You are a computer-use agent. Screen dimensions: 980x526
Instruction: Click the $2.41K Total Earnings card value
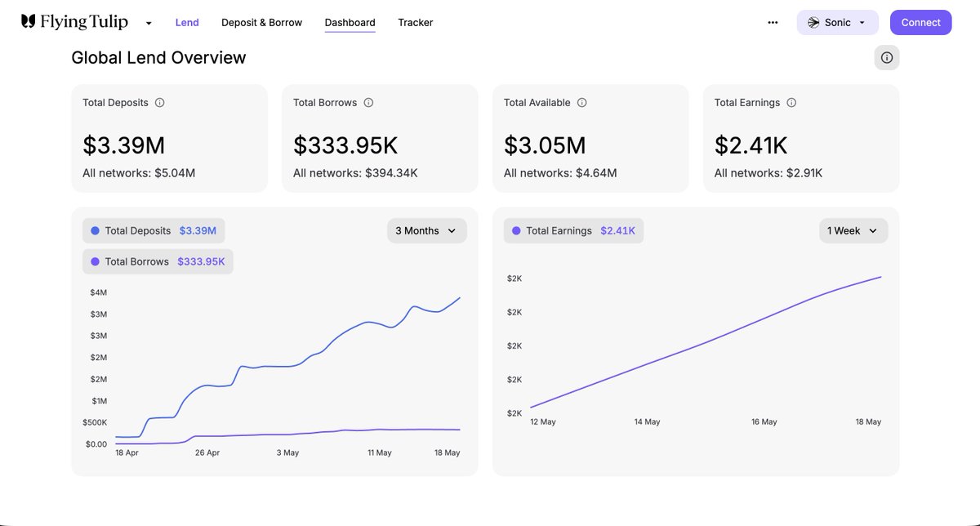pyautogui.click(x=751, y=145)
